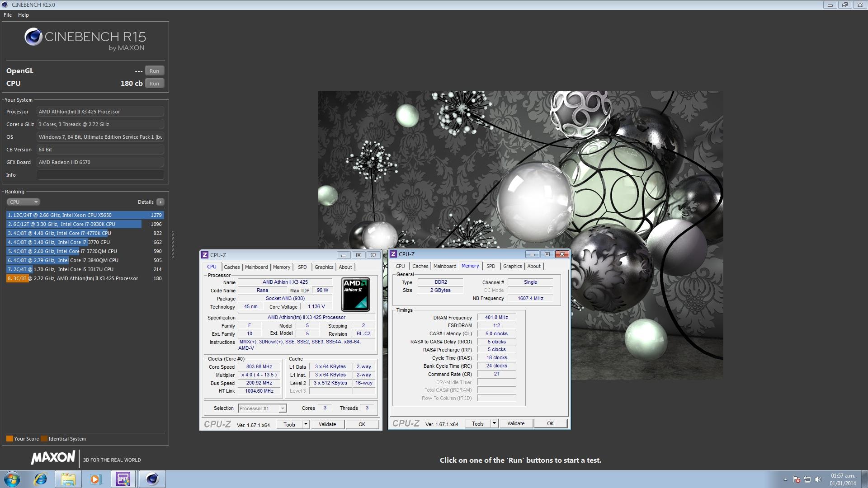Viewport: 868px width, 488px height.
Task: Click Validate in right CPU-Z window
Action: (x=516, y=423)
